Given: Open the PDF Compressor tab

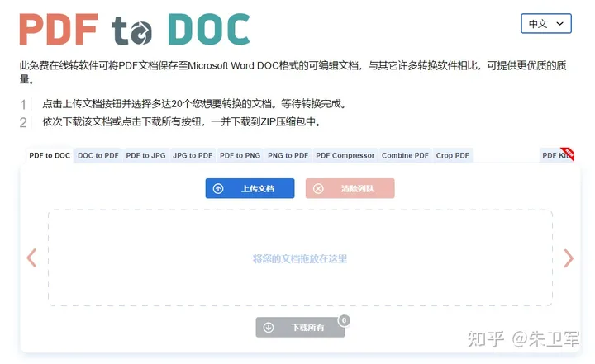Looking at the screenshot, I should point(345,155).
